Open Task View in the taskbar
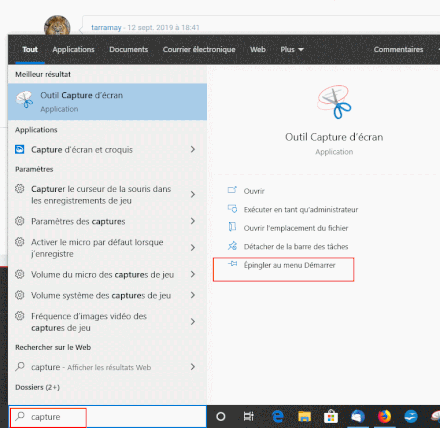440x428 pixels. [x=248, y=416]
